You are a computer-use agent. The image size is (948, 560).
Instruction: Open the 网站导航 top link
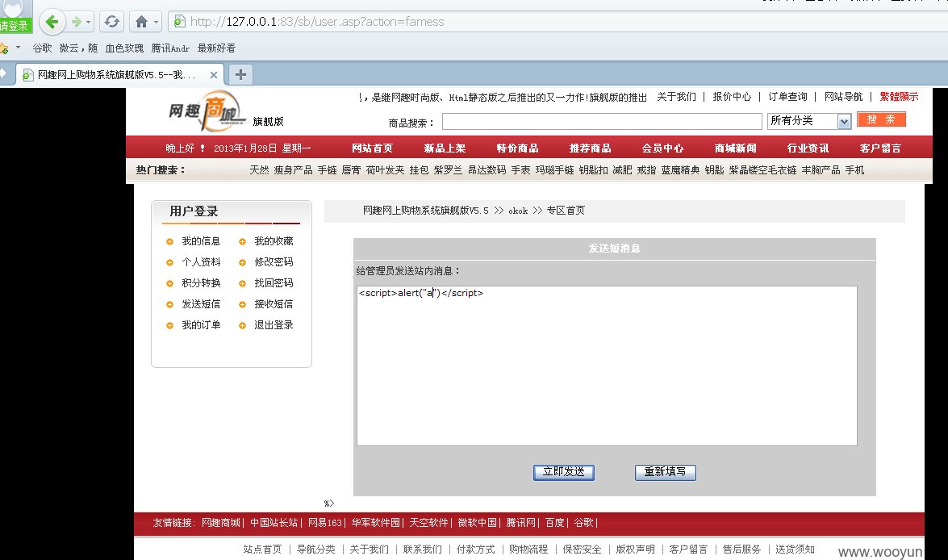[843, 97]
